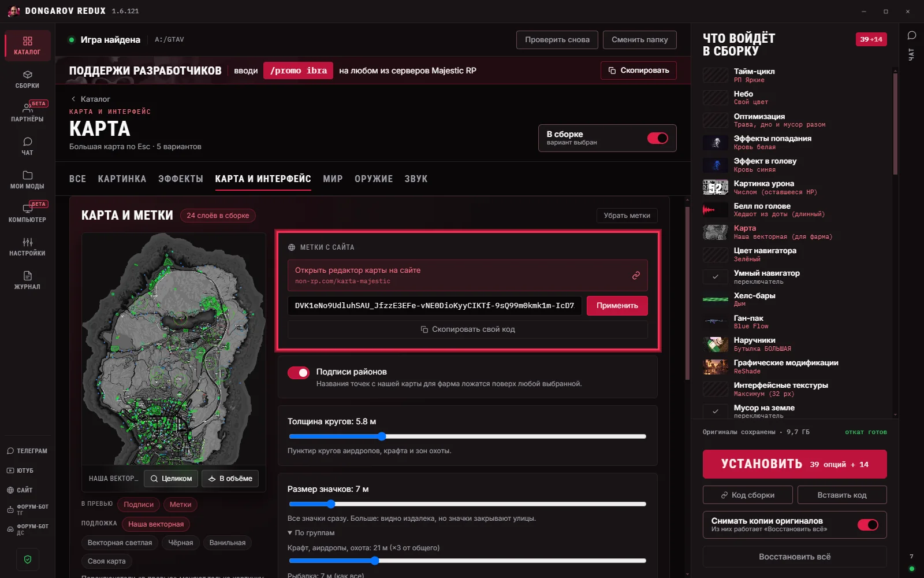Toggle the Подписи preview chip
The width and height of the screenshot is (924, 578).
139,505
